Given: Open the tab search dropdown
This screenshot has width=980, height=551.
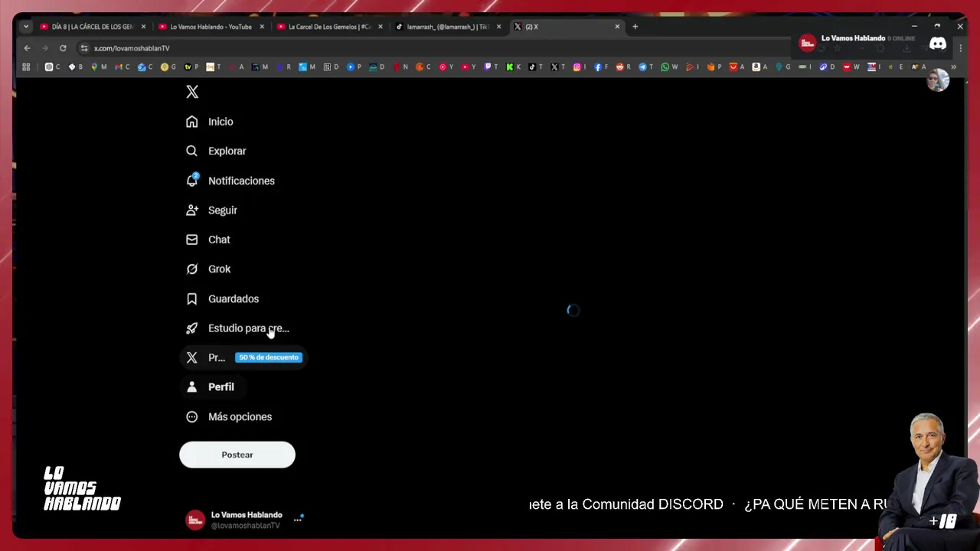Looking at the screenshot, I should (x=25, y=27).
